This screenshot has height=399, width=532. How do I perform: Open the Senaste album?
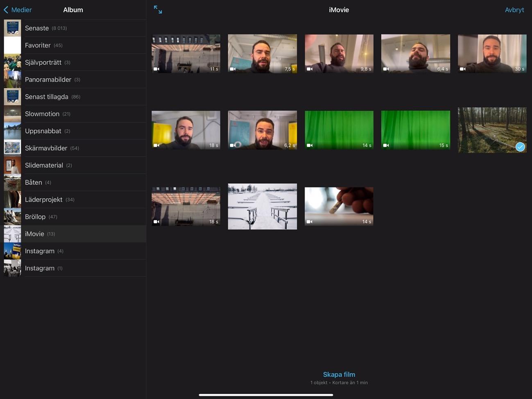coord(73,28)
